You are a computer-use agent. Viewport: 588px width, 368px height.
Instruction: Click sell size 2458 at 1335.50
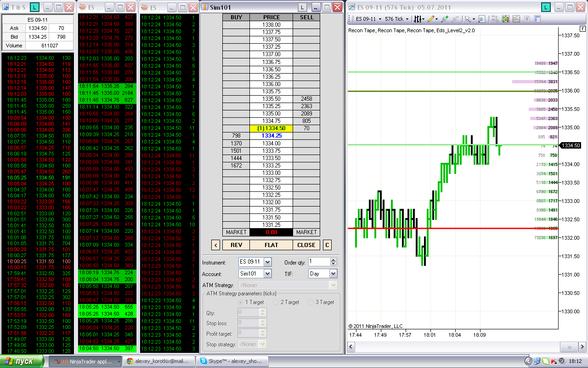[x=306, y=99]
